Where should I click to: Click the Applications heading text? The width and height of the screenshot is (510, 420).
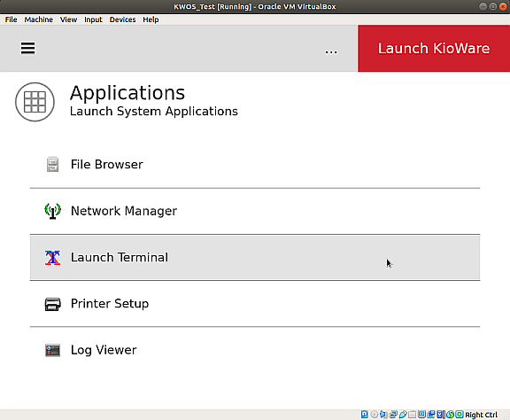pos(127,93)
